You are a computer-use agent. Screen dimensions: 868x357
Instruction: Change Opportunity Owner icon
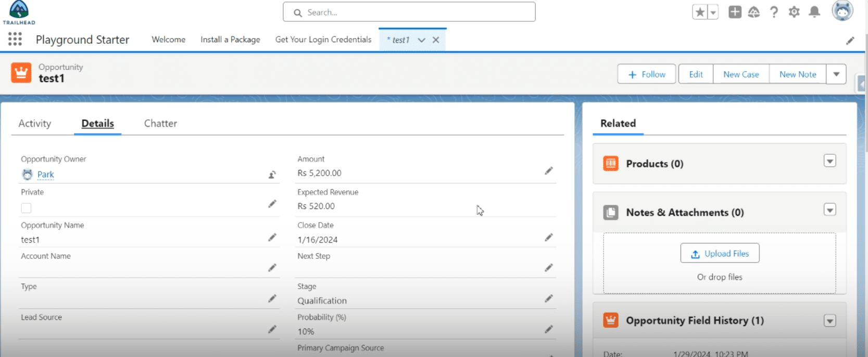[272, 175]
